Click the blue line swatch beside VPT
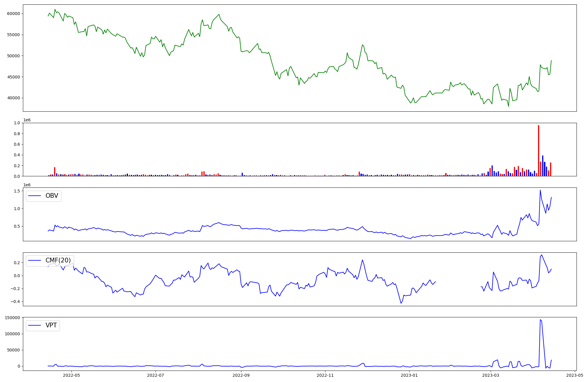588x382 pixels. (35, 325)
